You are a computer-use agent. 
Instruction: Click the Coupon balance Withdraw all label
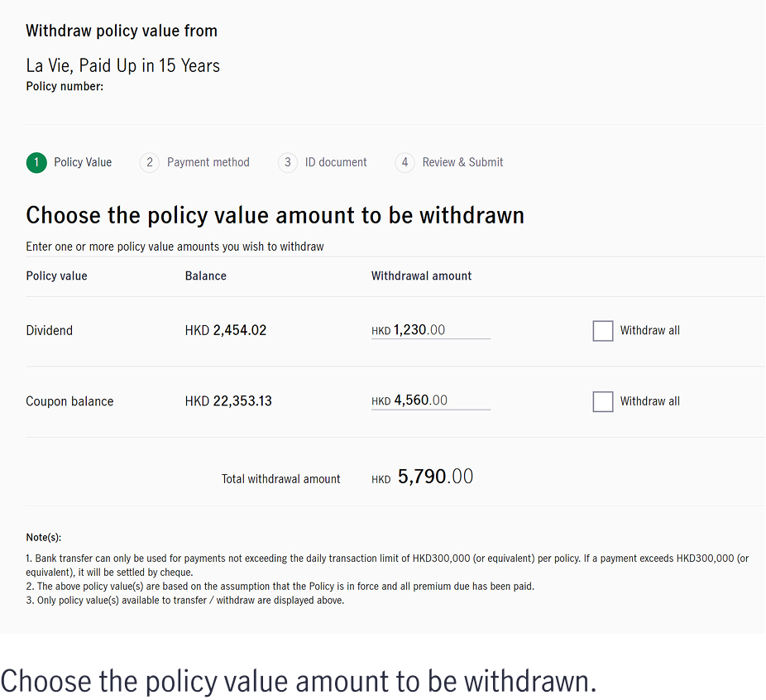pos(649,401)
